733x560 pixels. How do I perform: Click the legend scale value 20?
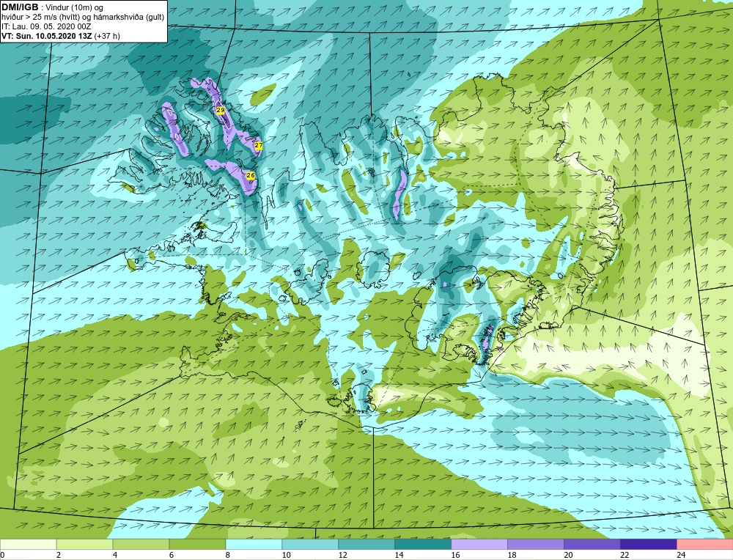(569, 555)
